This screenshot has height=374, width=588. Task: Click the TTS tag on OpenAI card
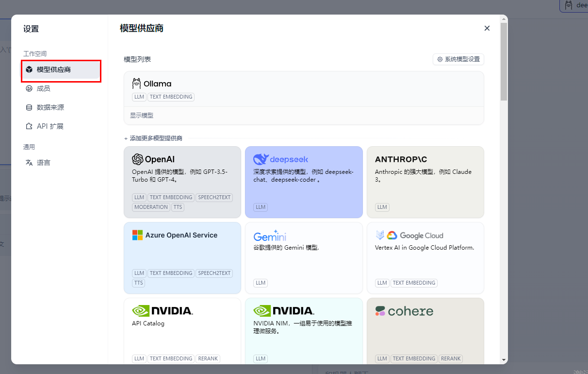tap(178, 207)
